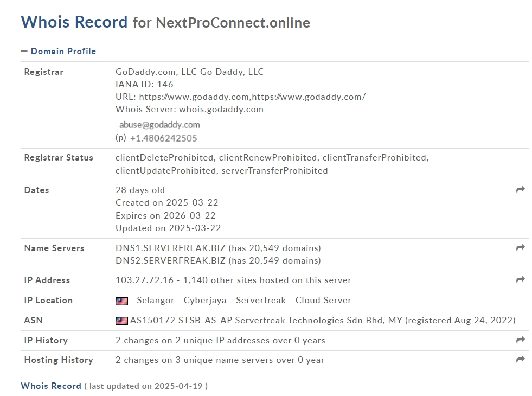The width and height of the screenshot is (532, 396).
Task: Click the Expires on 2026-03-22 line
Action: pyautogui.click(x=165, y=215)
